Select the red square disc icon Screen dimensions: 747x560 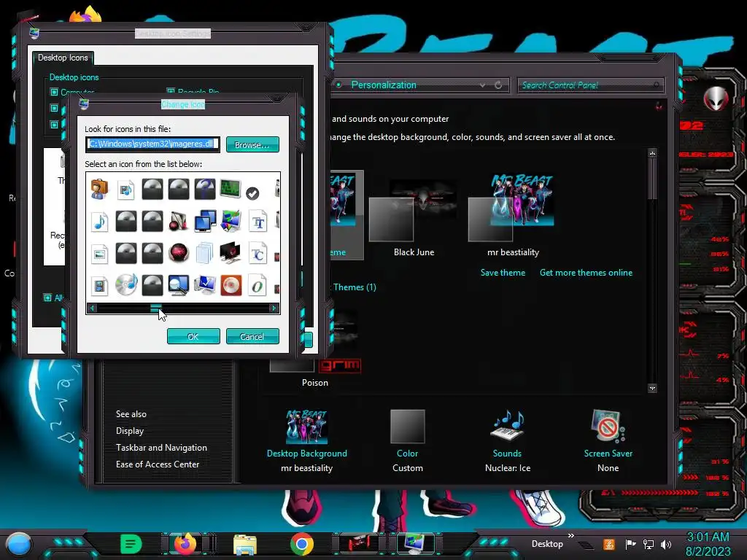click(231, 285)
